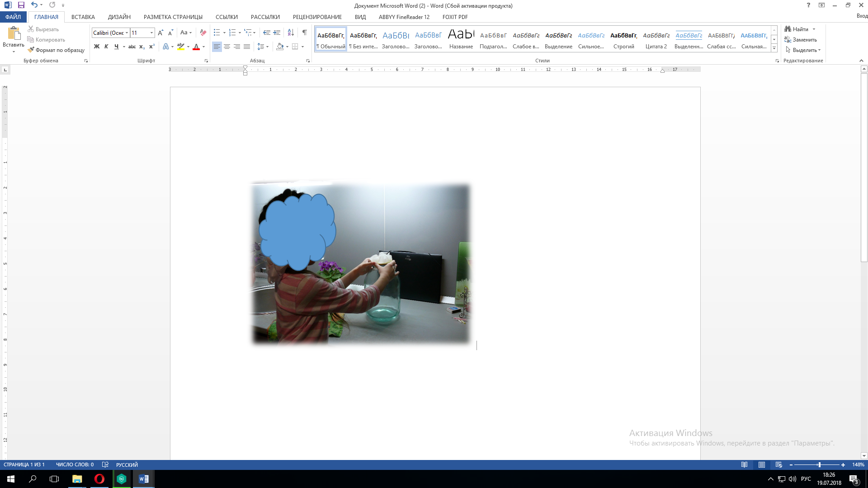Open the font size dropdown
Screen dimensions: 868x488
tap(151, 33)
